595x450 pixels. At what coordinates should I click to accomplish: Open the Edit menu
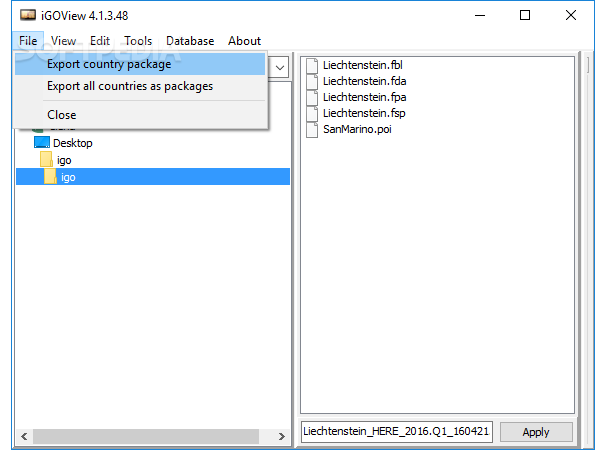coord(100,41)
